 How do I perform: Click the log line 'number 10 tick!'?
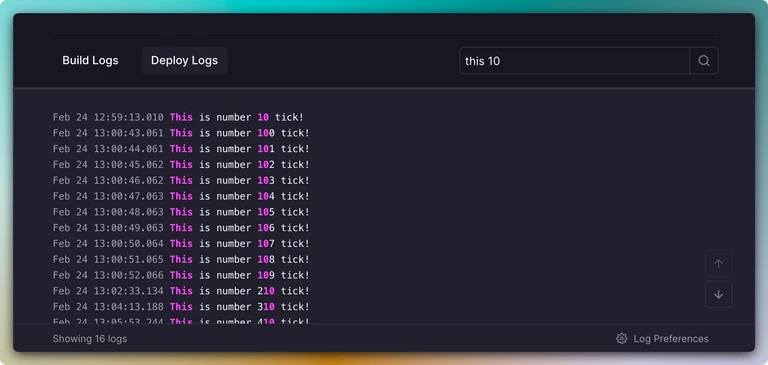click(178, 117)
